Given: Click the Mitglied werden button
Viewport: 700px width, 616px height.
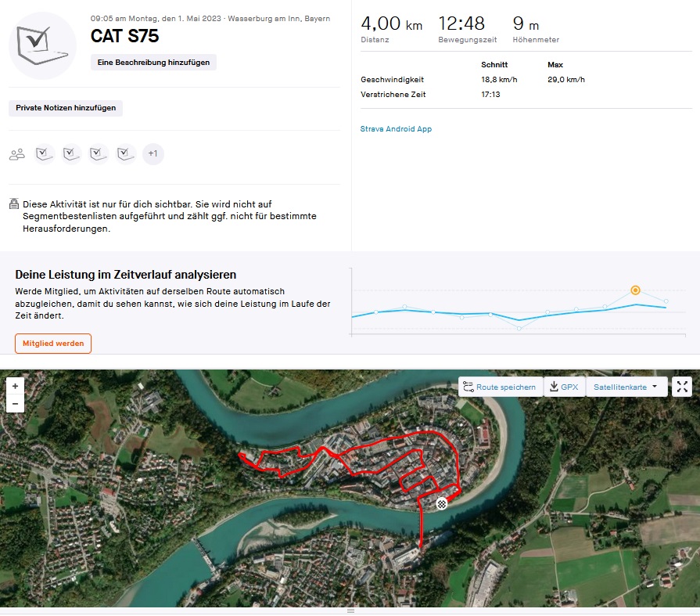Looking at the screenshot, I should 53,344.
